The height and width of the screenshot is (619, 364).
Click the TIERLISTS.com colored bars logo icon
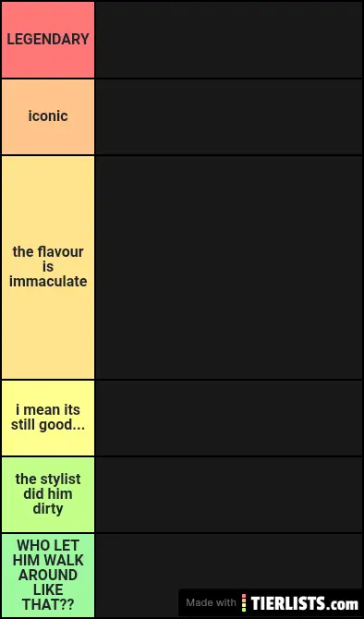[x=244, y=602]
